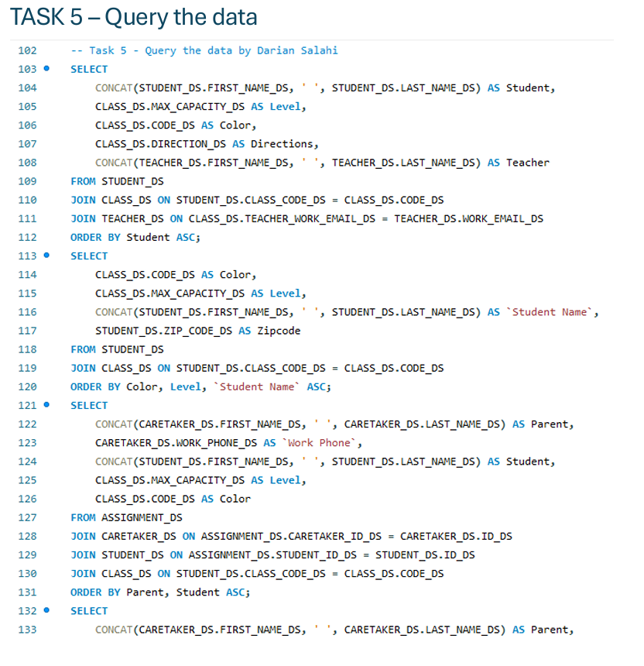Click line number 127 in the gutter
The width and height of the screenshot is (644, 666).
pyautogui.click(x=26, y=517)
